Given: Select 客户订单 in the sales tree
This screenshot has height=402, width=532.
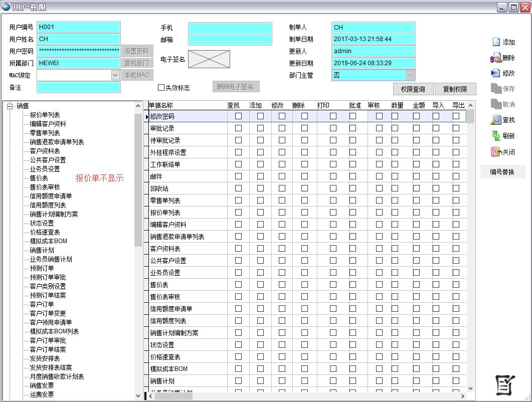Looking at the screenshot, I should coord(42,304).
